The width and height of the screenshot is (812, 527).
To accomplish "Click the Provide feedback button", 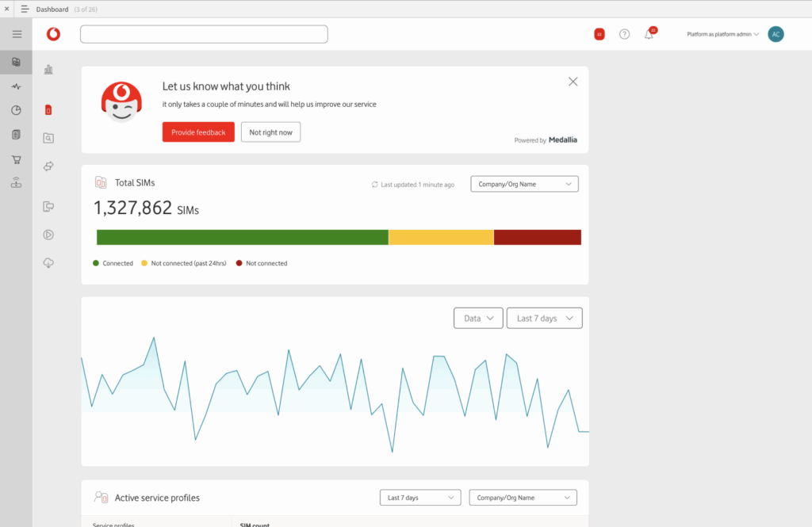I will [198, 132].
